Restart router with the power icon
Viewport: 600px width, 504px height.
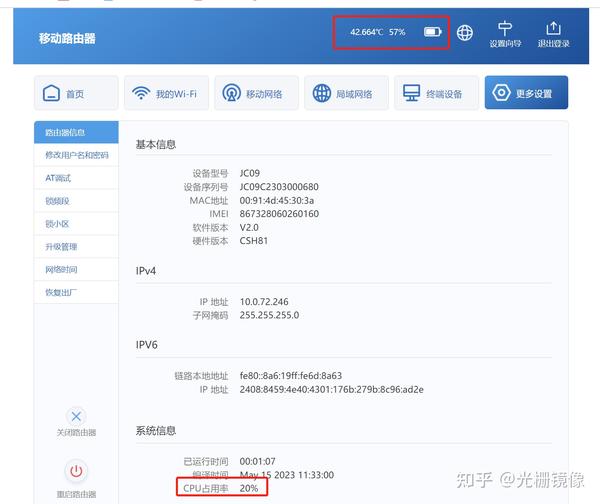point(76,471)
